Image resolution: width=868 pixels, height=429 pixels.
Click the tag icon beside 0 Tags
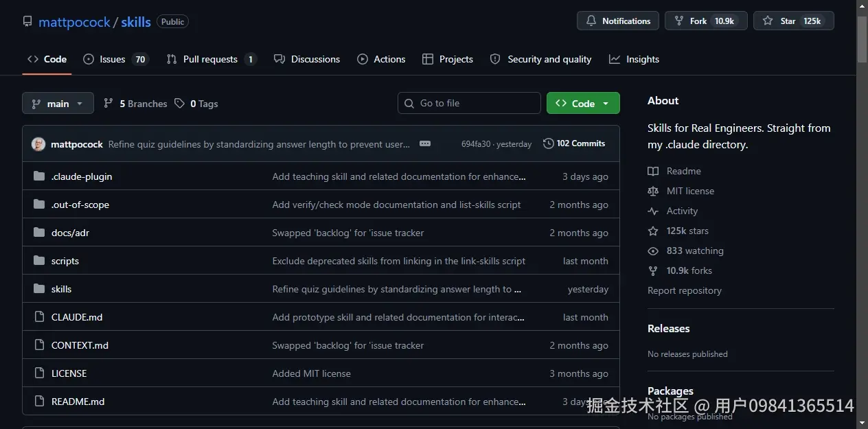(x=179, y=103)
